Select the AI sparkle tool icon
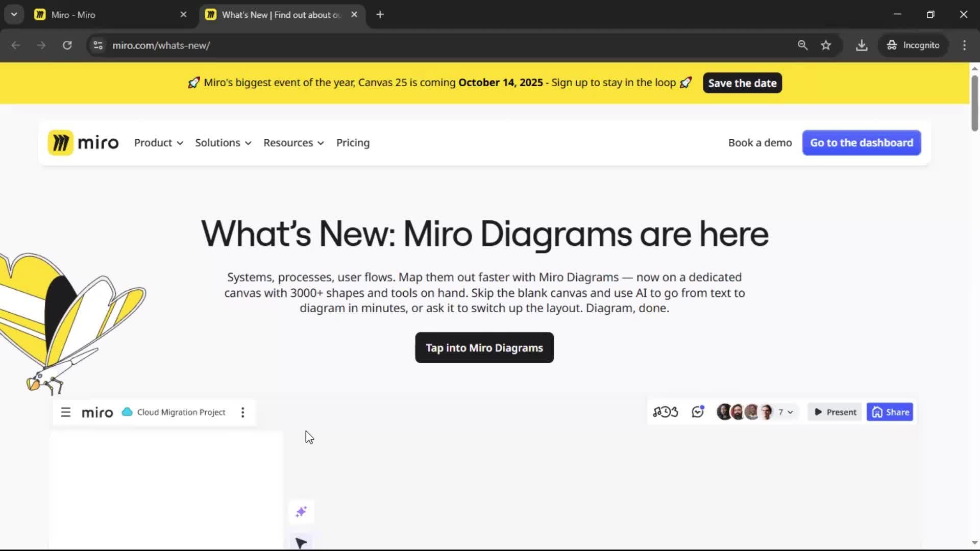 tap(301, 512)
